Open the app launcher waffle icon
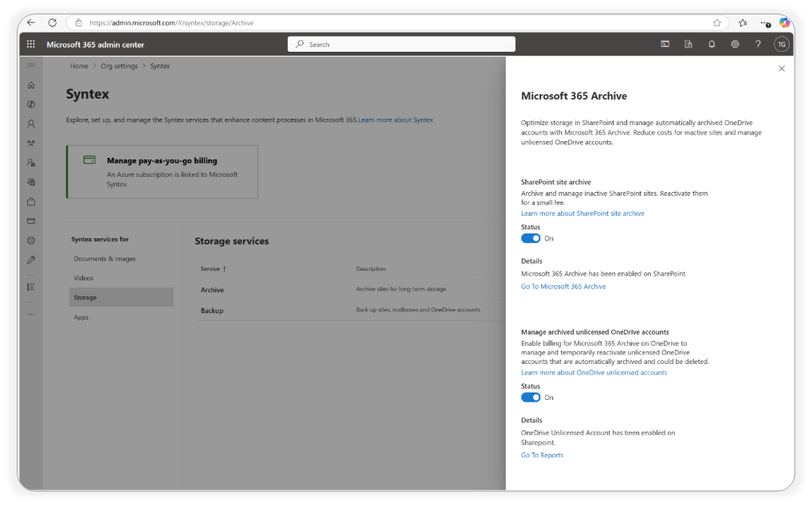This screenshot has height=505, width=812. (31, 45)
